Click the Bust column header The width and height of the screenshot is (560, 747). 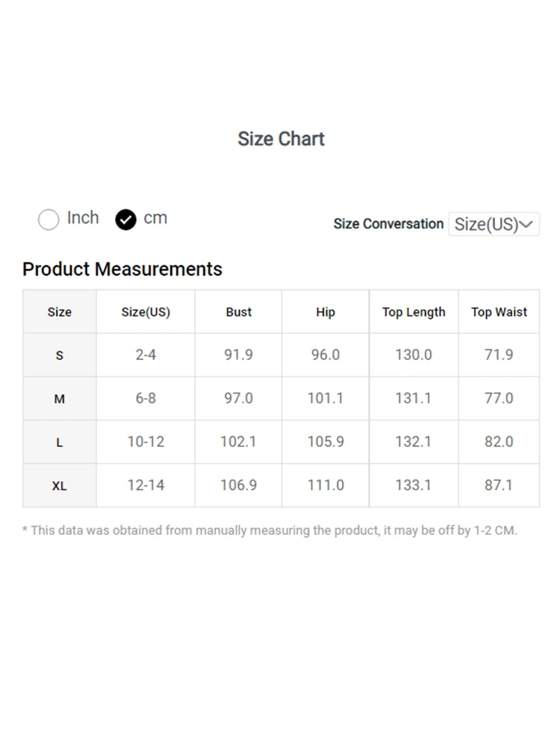pos(239,312)
